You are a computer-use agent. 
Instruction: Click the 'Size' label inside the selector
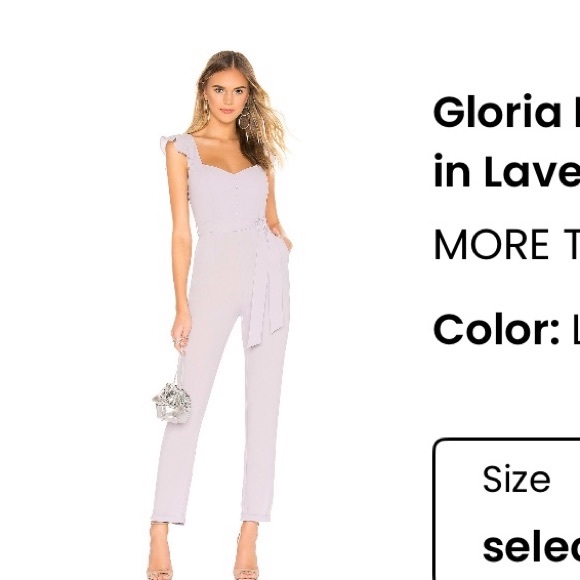coord(516,479)
